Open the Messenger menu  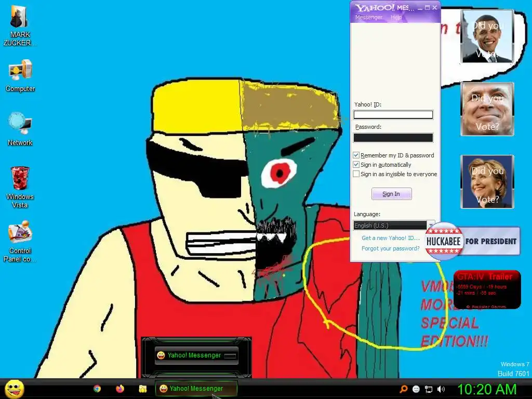[368, 17]
